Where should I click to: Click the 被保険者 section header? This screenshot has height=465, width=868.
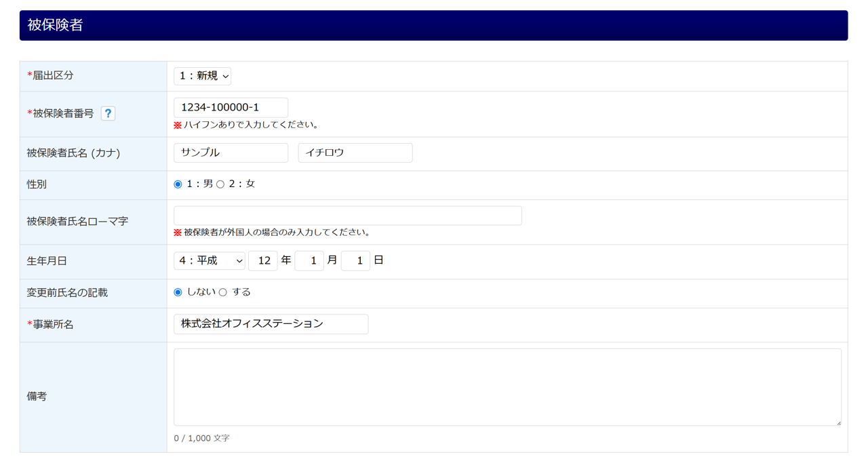coord(433,25)
